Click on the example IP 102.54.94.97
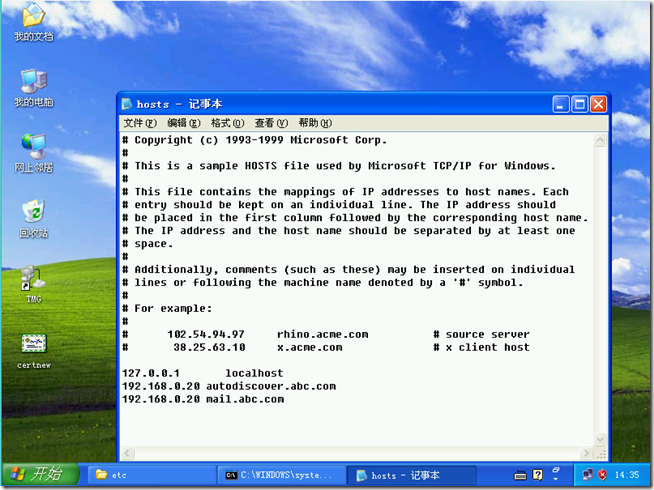 pos(206,334)
